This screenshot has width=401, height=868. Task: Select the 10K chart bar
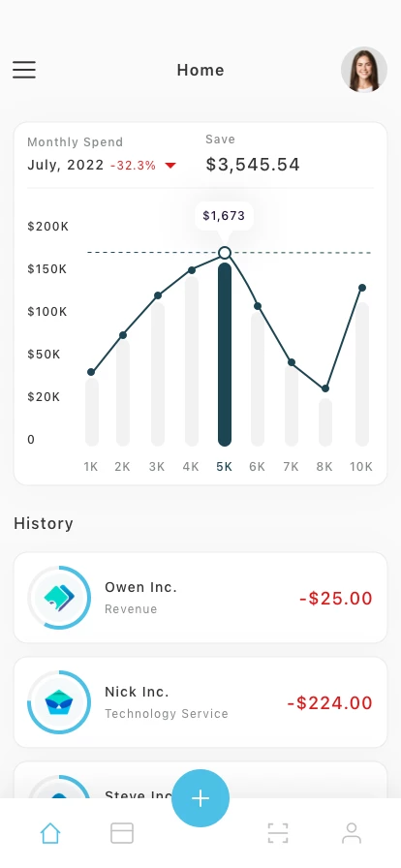pyautogui.click(x=362, y=374)
